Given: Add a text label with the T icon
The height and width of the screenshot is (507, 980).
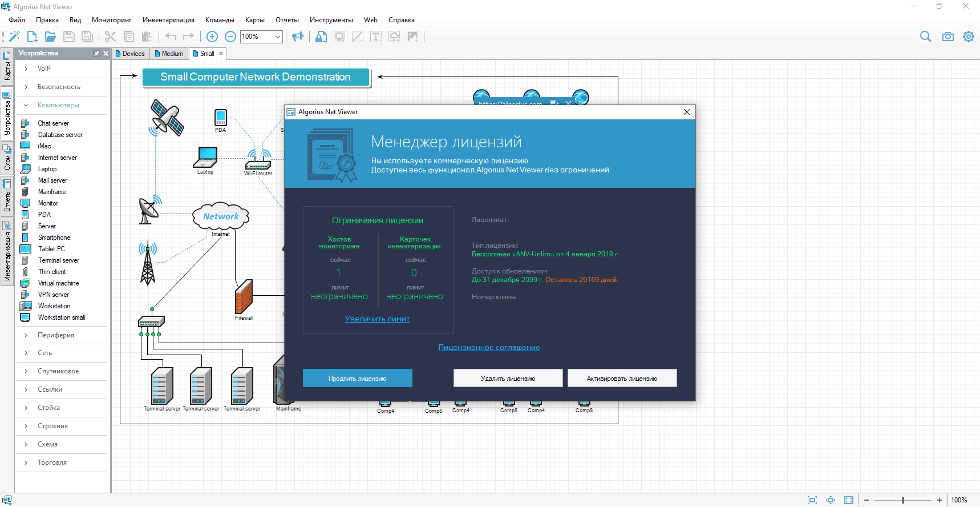Looking at the screenshot, I should pos(376,37).
